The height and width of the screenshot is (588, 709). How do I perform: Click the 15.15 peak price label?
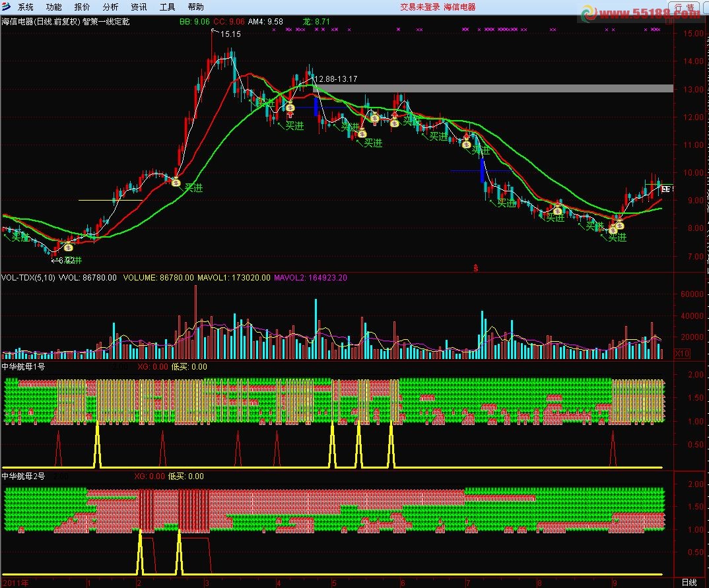click(x=230, y=34)
